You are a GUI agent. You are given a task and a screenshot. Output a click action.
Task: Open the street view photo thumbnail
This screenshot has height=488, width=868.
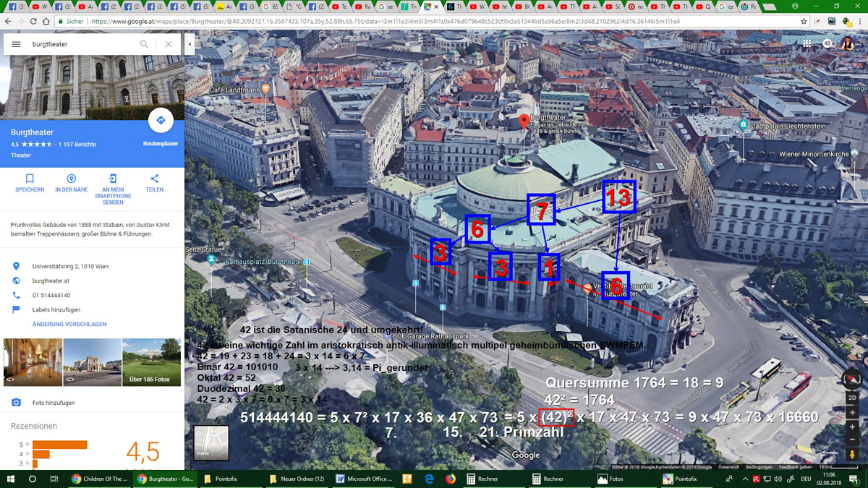point(92,362)
